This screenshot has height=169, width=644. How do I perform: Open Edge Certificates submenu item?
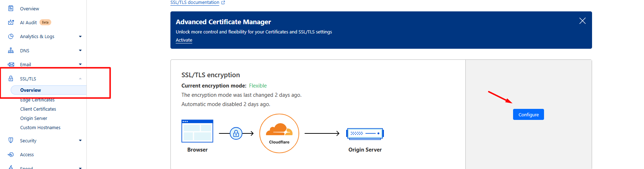coord(37,100)
